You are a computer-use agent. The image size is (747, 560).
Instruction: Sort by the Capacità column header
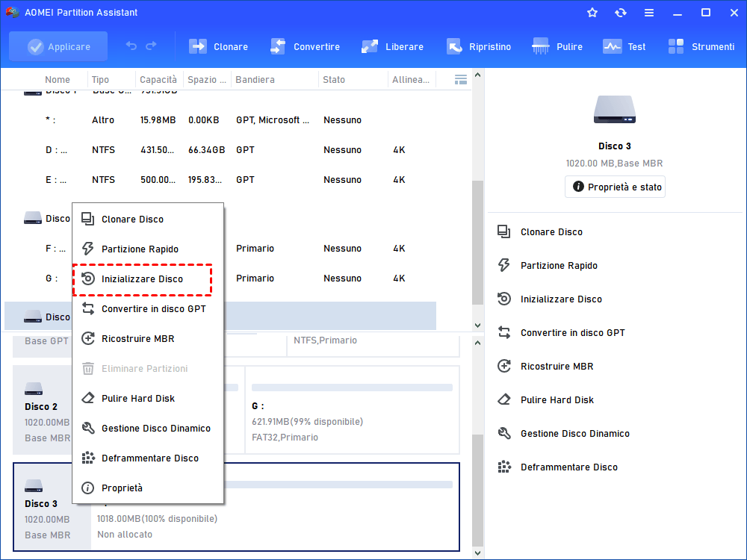pos(158,80)
